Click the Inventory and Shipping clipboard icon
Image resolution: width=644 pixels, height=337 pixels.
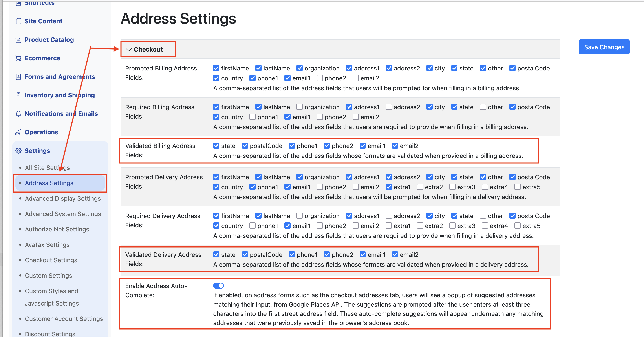pos(18,95)
